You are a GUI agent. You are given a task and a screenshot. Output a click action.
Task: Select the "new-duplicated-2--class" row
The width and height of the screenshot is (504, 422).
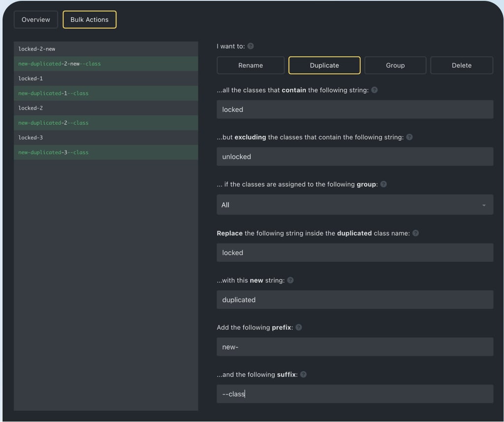coord(106,122)
